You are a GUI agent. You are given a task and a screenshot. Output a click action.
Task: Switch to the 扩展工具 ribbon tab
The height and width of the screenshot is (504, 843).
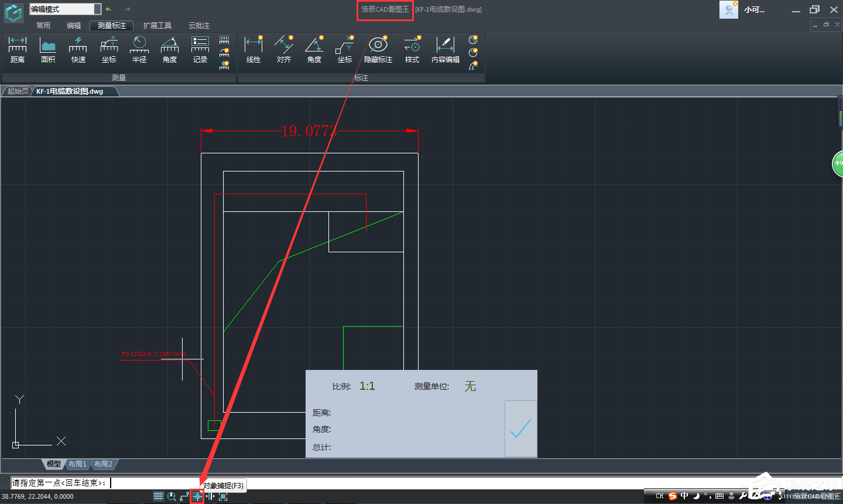[x=157, y=26]
